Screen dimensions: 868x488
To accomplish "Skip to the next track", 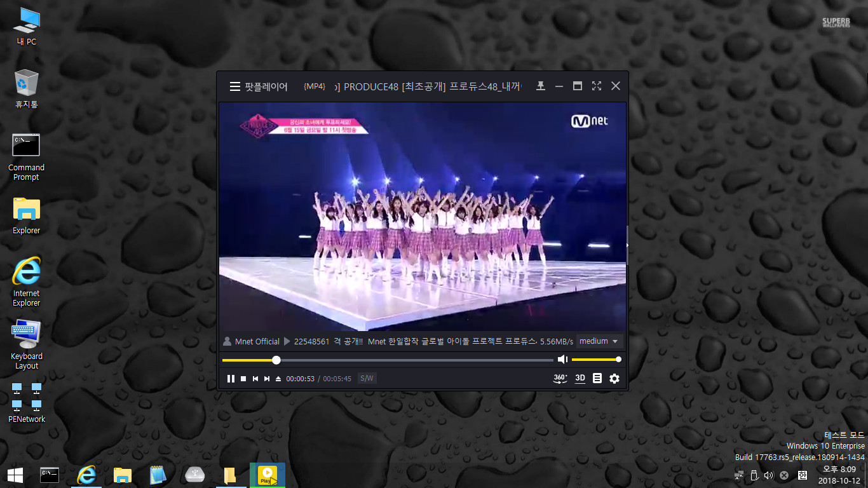I will point(267,379).
